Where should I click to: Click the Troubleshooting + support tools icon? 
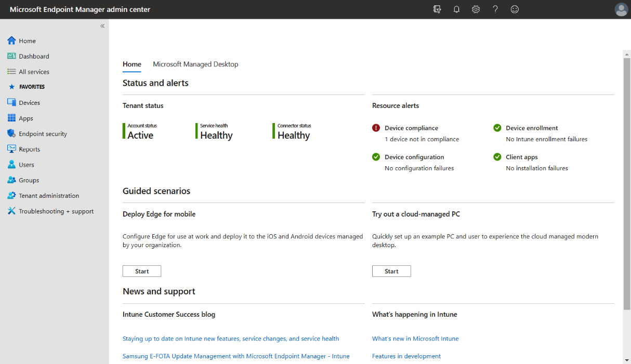11,211
